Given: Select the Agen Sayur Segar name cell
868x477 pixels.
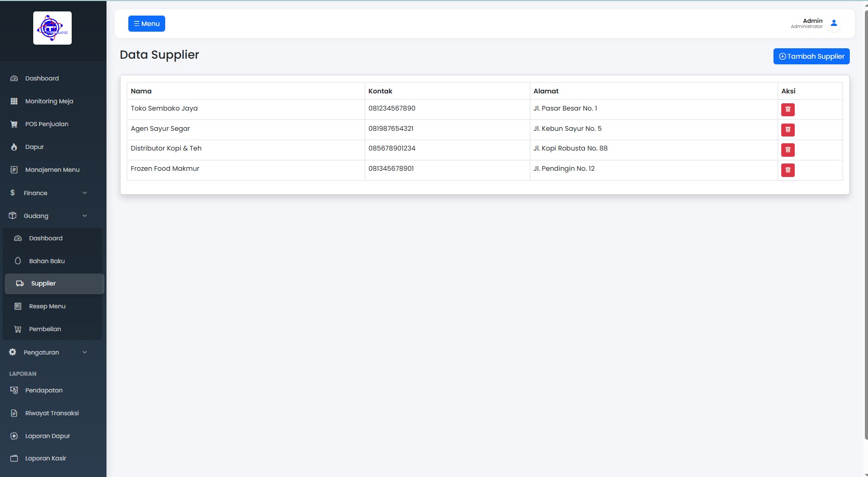Looking at the screenshot, I should point(246,130).
